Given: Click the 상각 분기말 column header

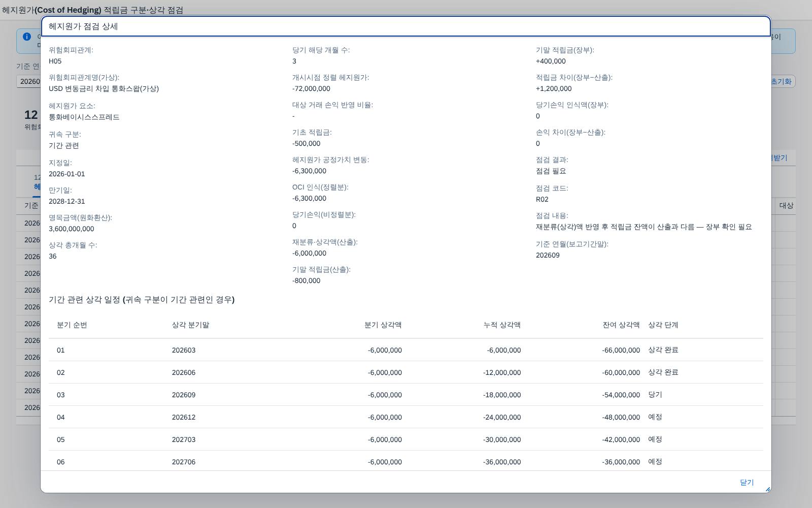Looking at the screenshot, I should (191, 325).
